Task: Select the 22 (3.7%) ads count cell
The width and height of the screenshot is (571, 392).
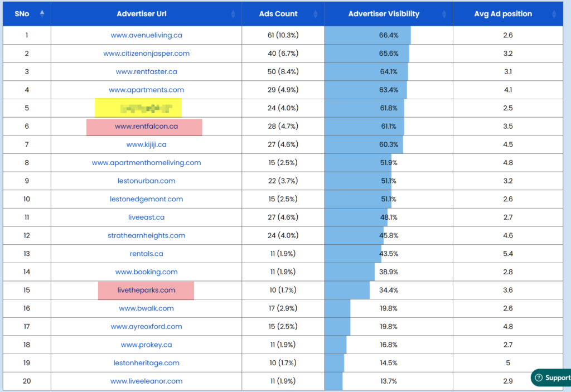Action: (283, 181)
